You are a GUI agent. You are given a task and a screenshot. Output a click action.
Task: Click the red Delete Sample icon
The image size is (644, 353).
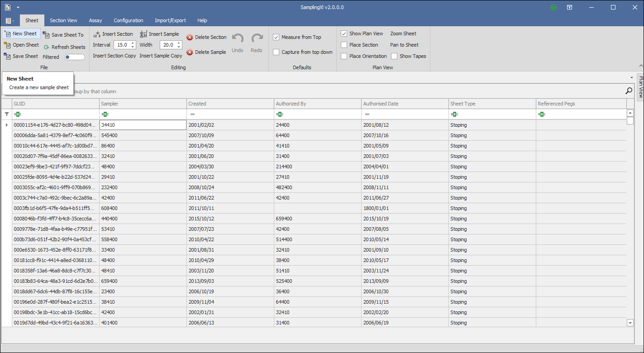coord(190,52)
